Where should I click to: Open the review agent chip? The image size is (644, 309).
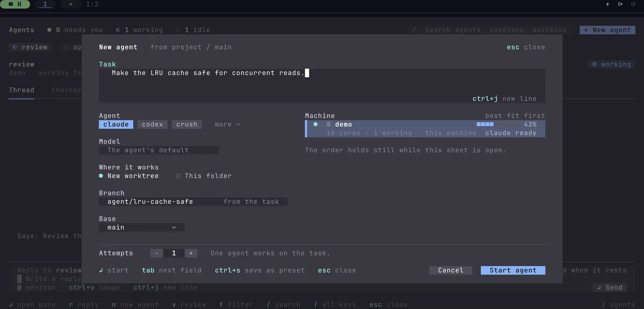point(30,47)
